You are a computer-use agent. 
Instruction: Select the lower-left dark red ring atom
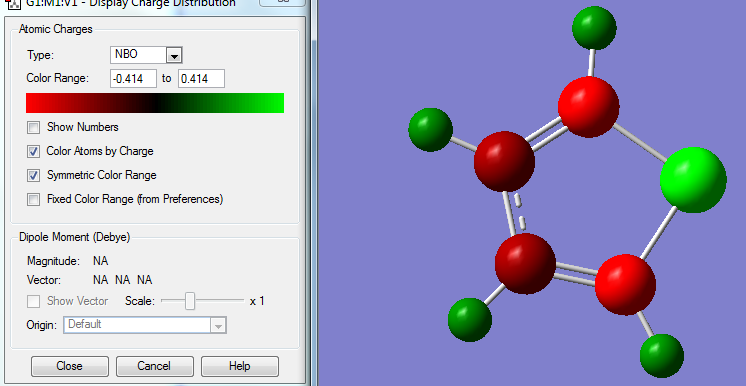coord(525,263)
